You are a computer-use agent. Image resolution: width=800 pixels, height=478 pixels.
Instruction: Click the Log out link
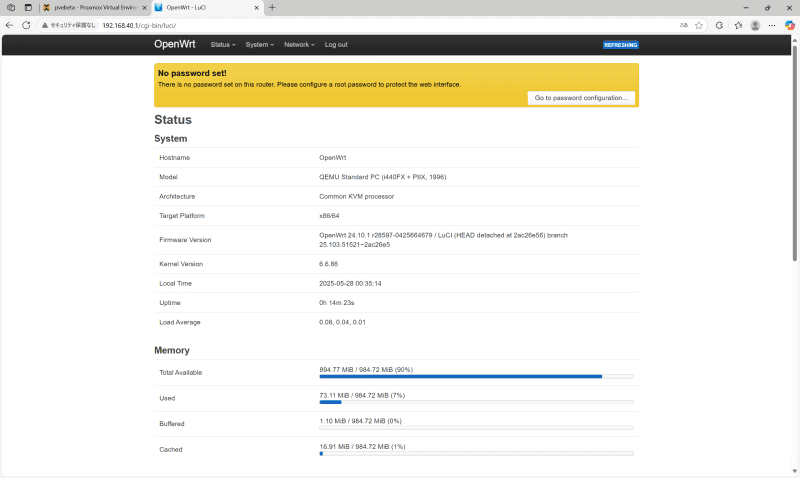(336, 45)
